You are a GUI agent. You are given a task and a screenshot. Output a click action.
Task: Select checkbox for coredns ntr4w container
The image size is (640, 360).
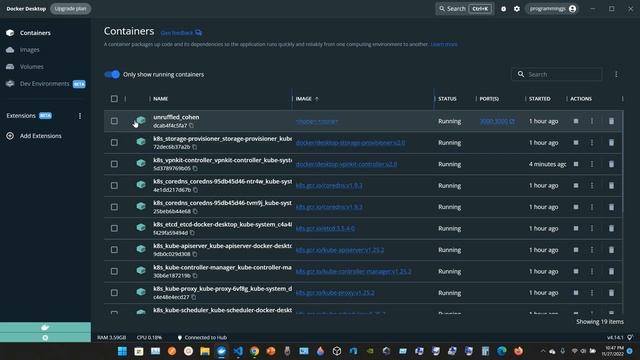pyautogui.click(x=114, y=186)
